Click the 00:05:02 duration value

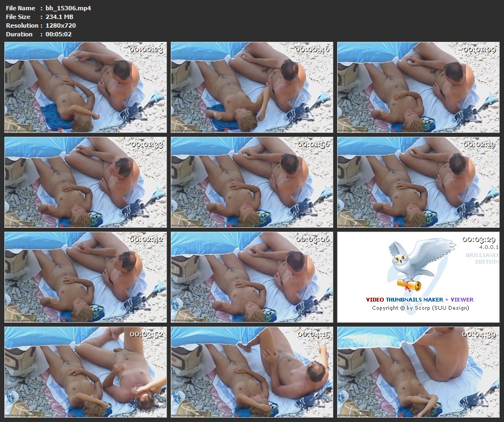[59, 34]
